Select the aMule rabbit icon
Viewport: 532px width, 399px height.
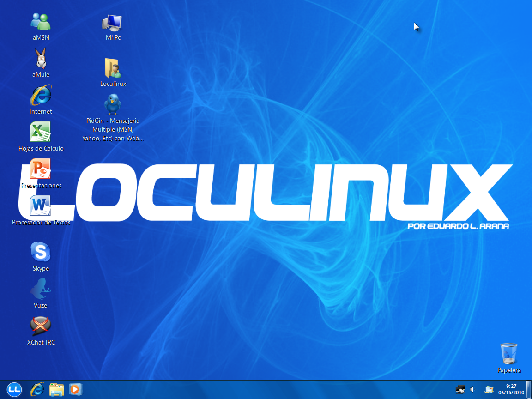[41, 59]
